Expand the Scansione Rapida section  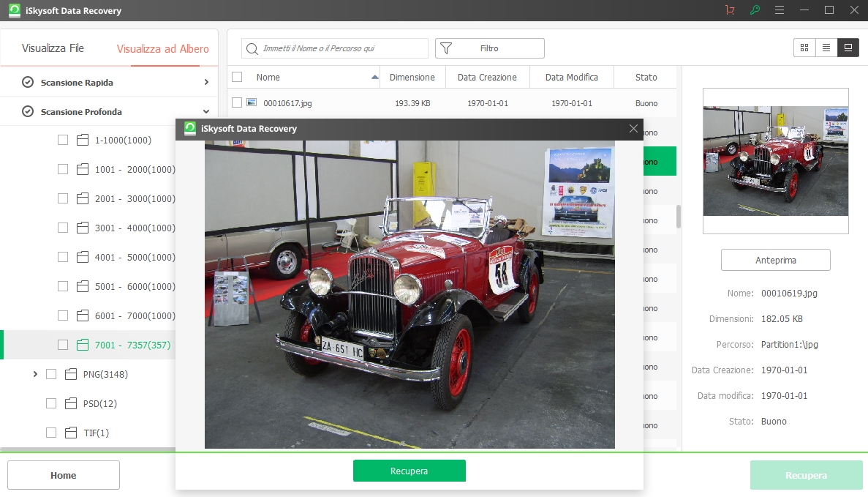(206, 82)
